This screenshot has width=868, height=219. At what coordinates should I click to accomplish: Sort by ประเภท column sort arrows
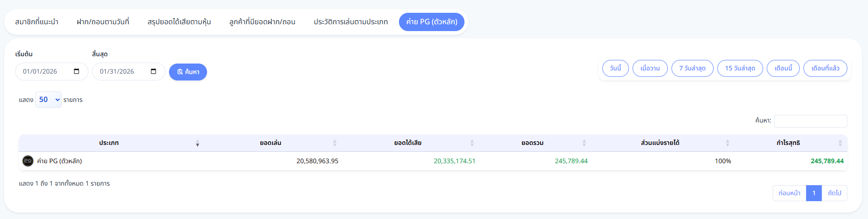(x=197, y=143)
